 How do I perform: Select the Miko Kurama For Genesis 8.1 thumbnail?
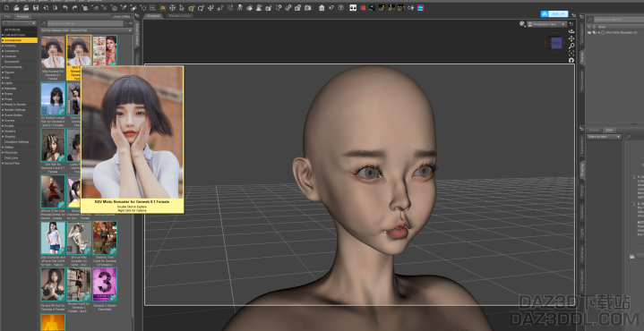(53, 52)
